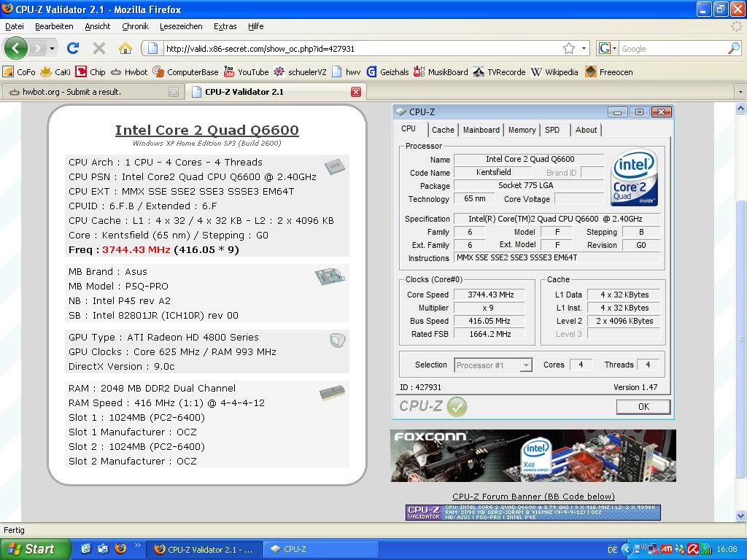This screenshot has width=747, height=560.
Task: Open the MusikBoard bookmark
Action: (x=441, y=72)
